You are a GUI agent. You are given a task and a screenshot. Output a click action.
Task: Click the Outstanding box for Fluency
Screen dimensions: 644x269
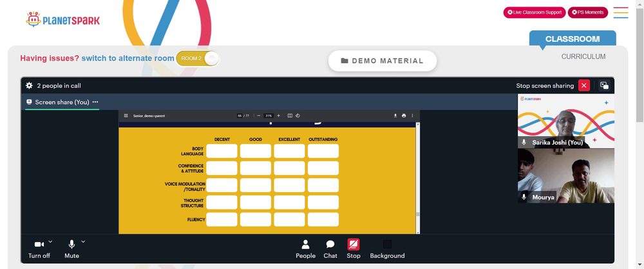[323, 219]
